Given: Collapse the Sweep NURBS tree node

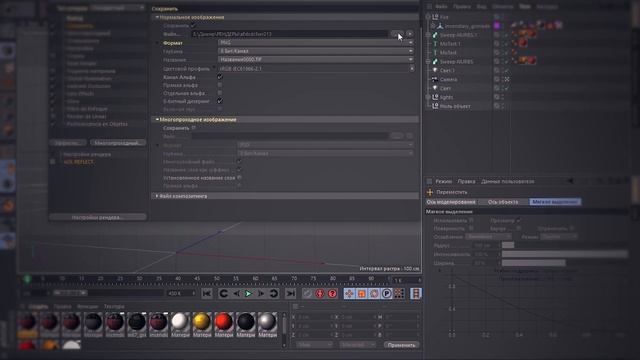Looking at the screenshot, I should click(428, 62).
